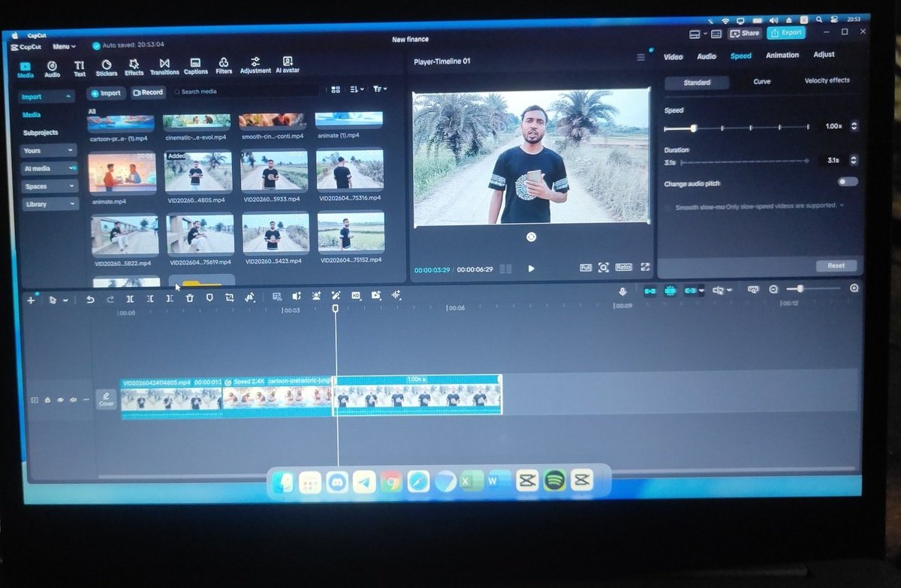Open Spotify from the dock
The height and width of the screenshot is (588, 901).
(x=554, y=480)
